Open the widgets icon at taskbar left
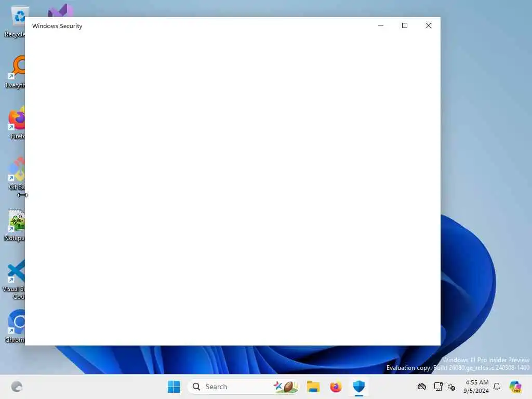Image resolution: width=532 pixels, height=399 pixels. coord(17,387)
